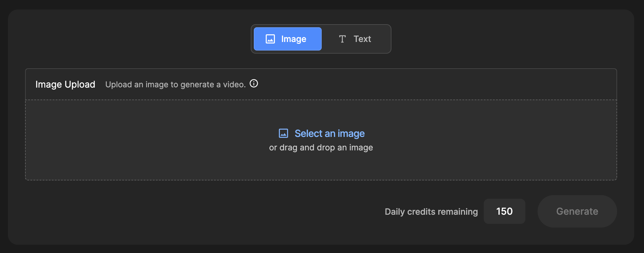
Task: Click the image icon beside Select an image
Action: (x=283, y=133)
